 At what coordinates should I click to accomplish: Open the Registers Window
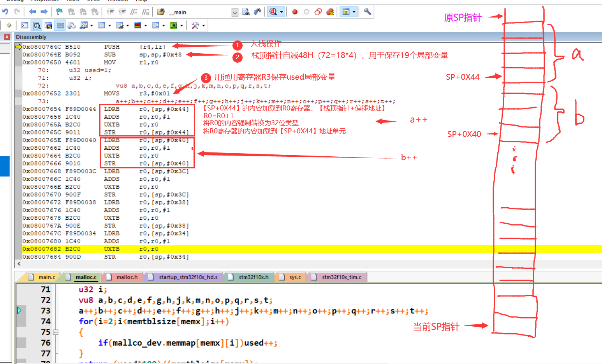[x=60, y=25]
